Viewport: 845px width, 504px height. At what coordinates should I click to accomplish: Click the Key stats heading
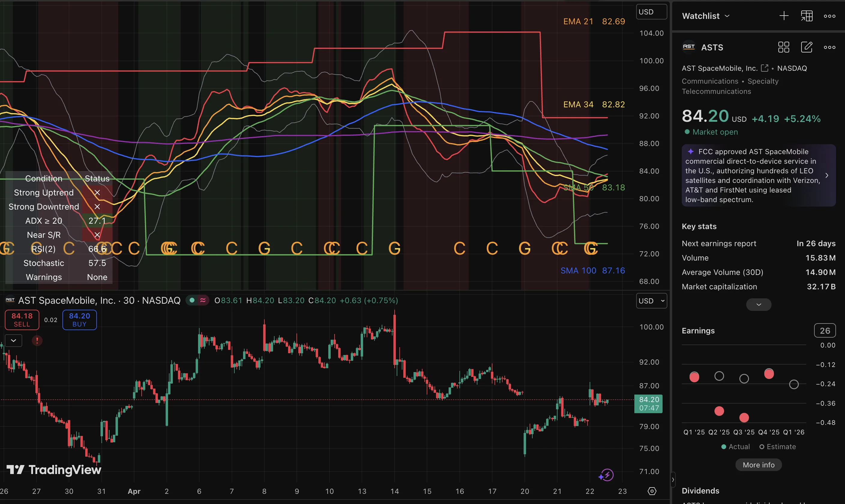click(x=699, y=227)
